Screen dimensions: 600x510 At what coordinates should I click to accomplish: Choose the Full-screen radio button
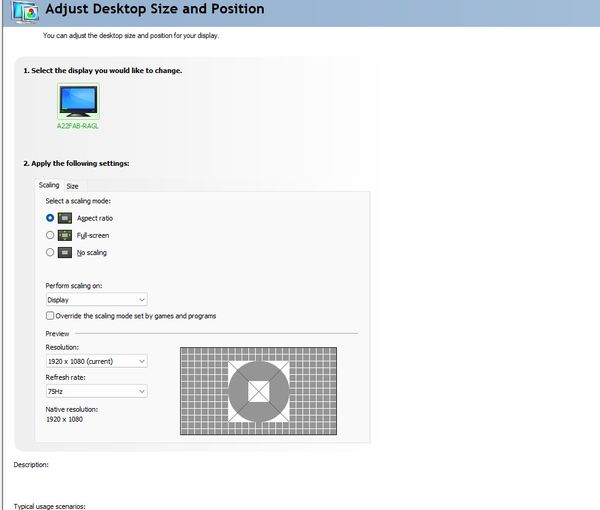tap(50, 235)
